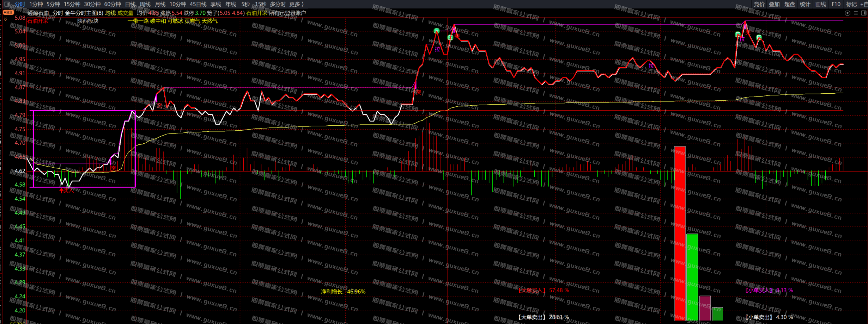Click the 石油开采 sector label in red

[38, 21]
